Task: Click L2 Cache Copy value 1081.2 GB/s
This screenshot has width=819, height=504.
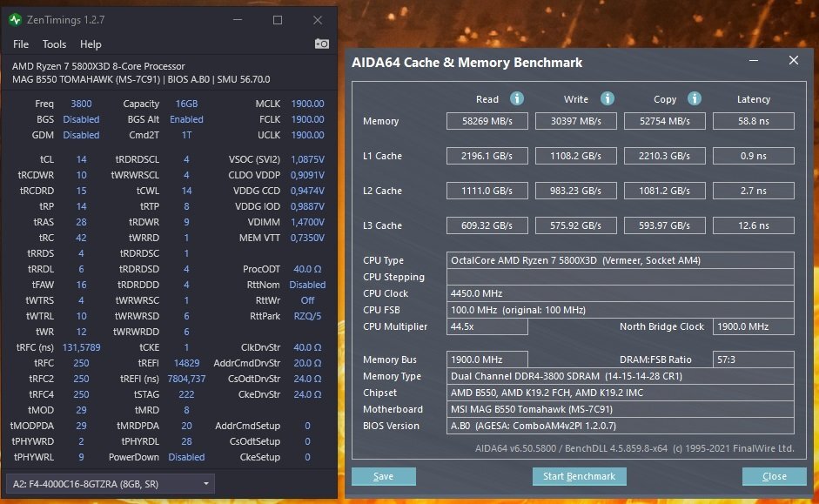Action: (665, 191)
